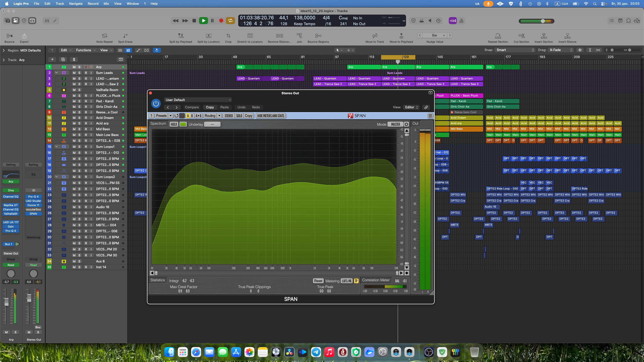This screenshot has width=644, height=362.
Task: Open the User Default preset dropdown
Action: coord(198,100)
